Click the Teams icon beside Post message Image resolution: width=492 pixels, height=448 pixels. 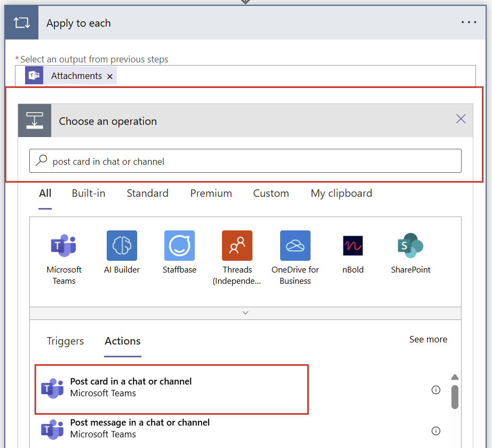pos(52,429)
